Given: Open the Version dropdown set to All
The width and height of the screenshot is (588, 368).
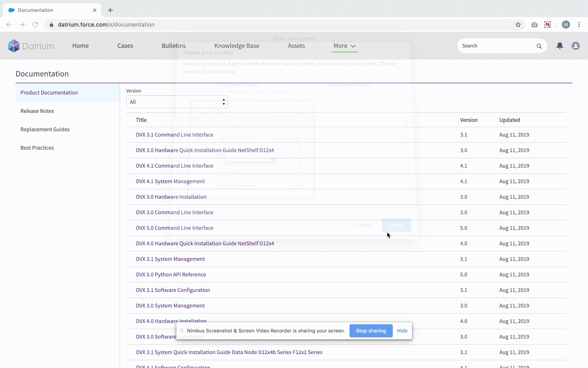Looking at the screenshot, I should point(177,102).
